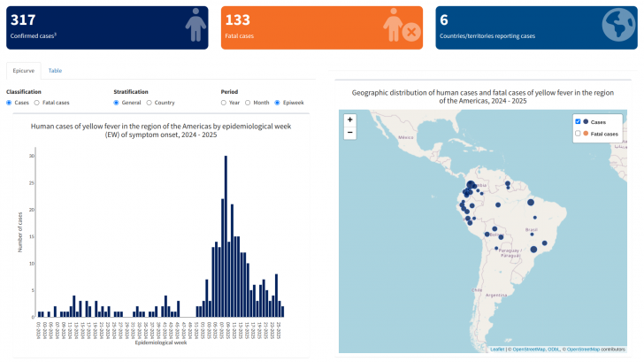Click the person icon in Confirmed cases card
The width and height of the screenshot is (644, 362).
coord(194,27)
